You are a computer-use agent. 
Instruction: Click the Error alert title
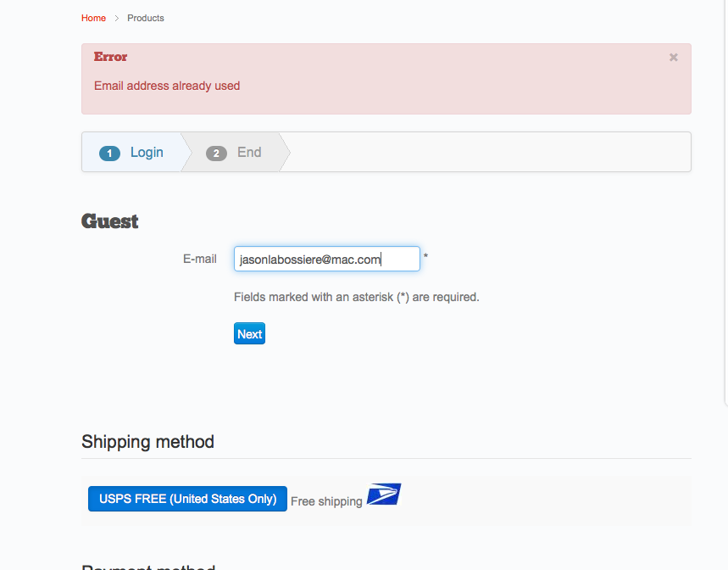110,57
